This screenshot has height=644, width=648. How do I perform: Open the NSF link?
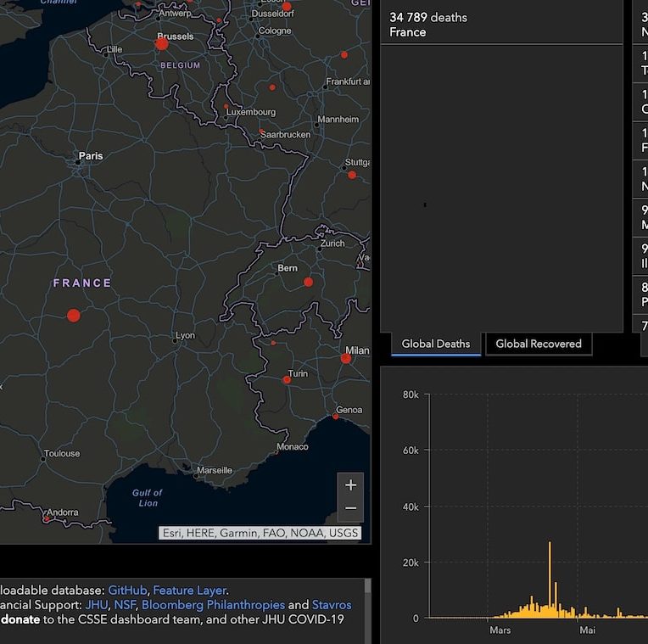pyautogui.click(x=125, y=605)
